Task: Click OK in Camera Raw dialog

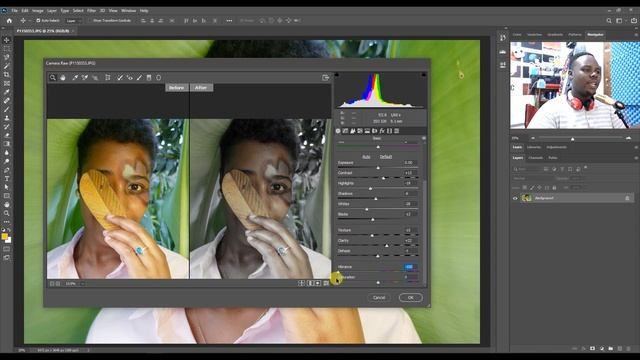Action: tap(410, 298)
